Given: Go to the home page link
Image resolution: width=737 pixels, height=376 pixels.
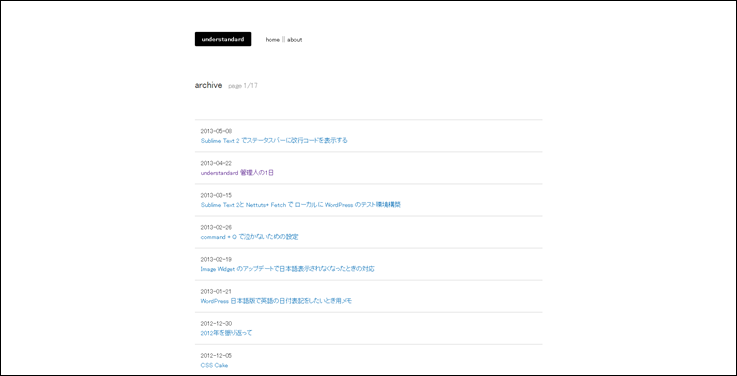Looking at the screenshot, I should coord(273,40).
